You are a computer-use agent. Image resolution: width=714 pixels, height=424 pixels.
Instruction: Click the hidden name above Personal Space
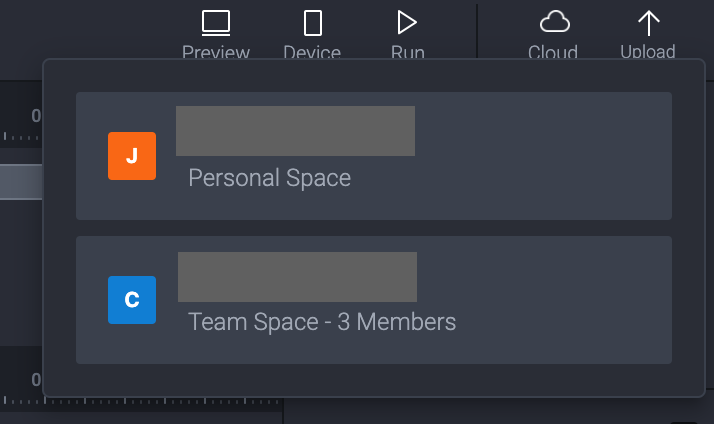296,131
